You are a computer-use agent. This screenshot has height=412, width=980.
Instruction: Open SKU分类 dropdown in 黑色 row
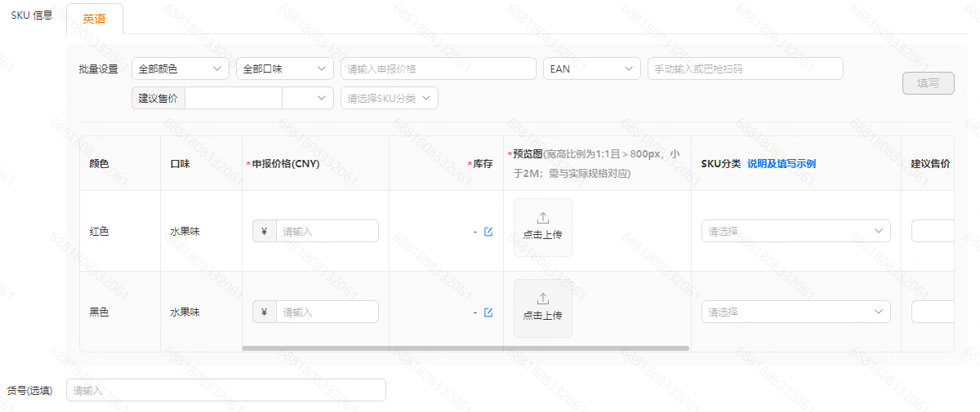click(795, 312)
